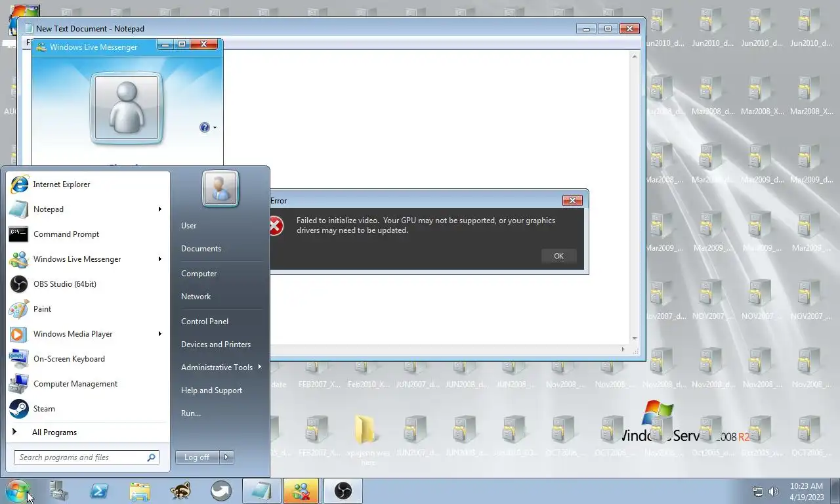Open Windows Explorer from the taskbar
Image resolution: width=840 pixels, height=504 pixels.
coord(140,491)
